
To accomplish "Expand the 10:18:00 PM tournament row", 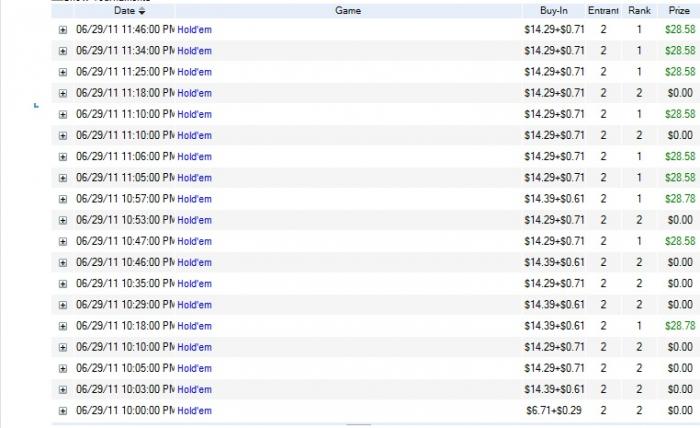I will [x=63, y=326].
